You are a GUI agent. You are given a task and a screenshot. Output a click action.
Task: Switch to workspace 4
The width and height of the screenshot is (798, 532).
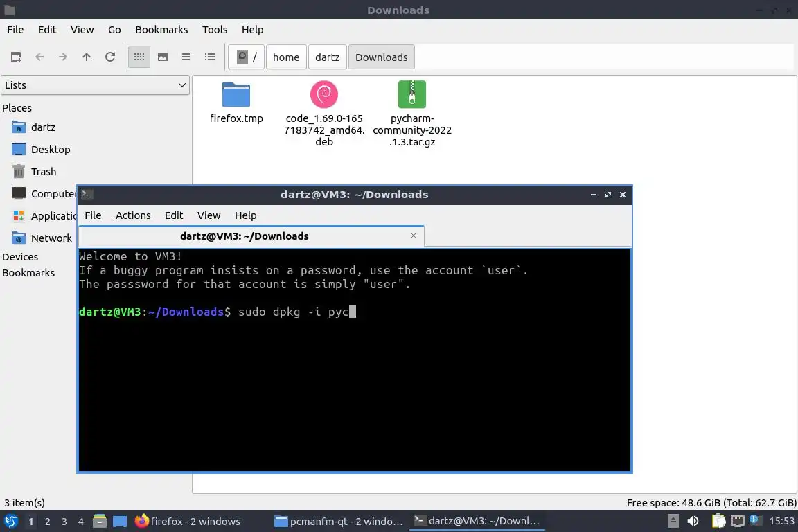click(81, 522)
